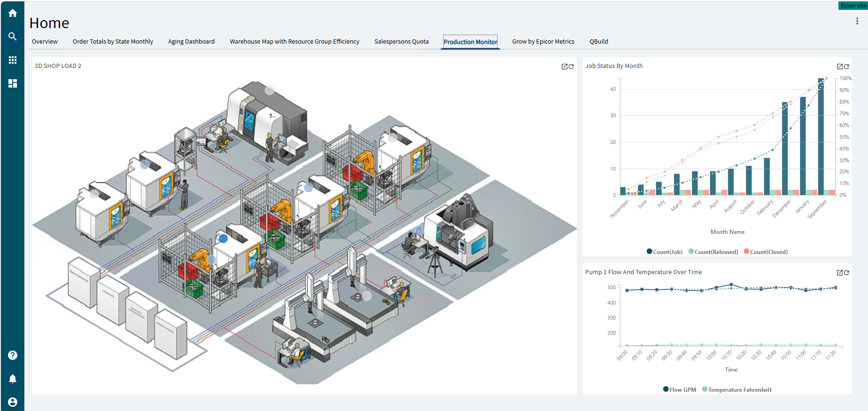Viewport: 868px width, 411px height.
Task: Select the Production Monitor tab
Action: pos(470,42)
